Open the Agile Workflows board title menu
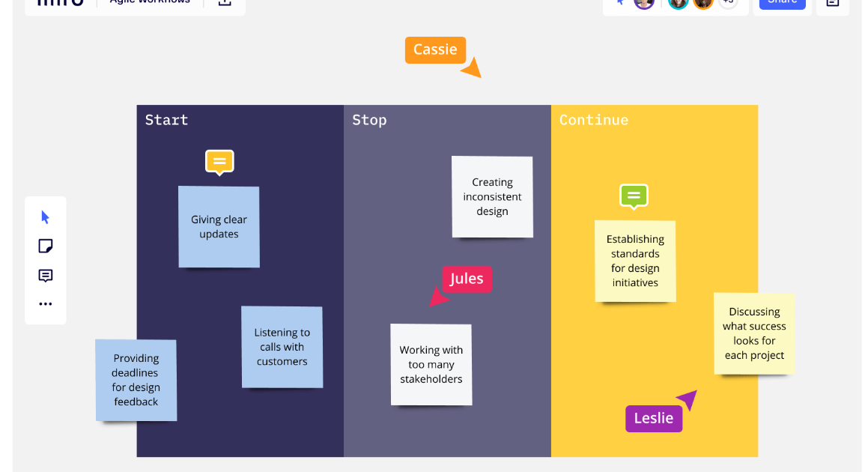Viewport: 868px width, 472px height. pyautogui.click(x=149, y=2)
